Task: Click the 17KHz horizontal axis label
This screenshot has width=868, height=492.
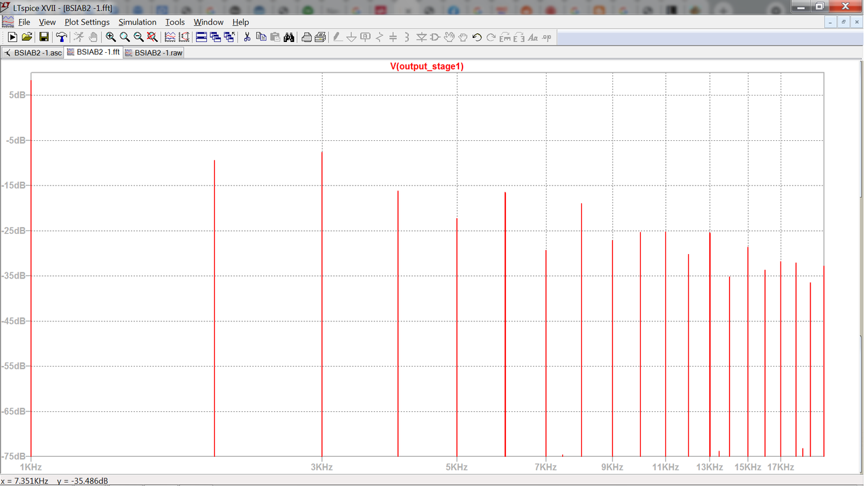Action: click(781, 467)
